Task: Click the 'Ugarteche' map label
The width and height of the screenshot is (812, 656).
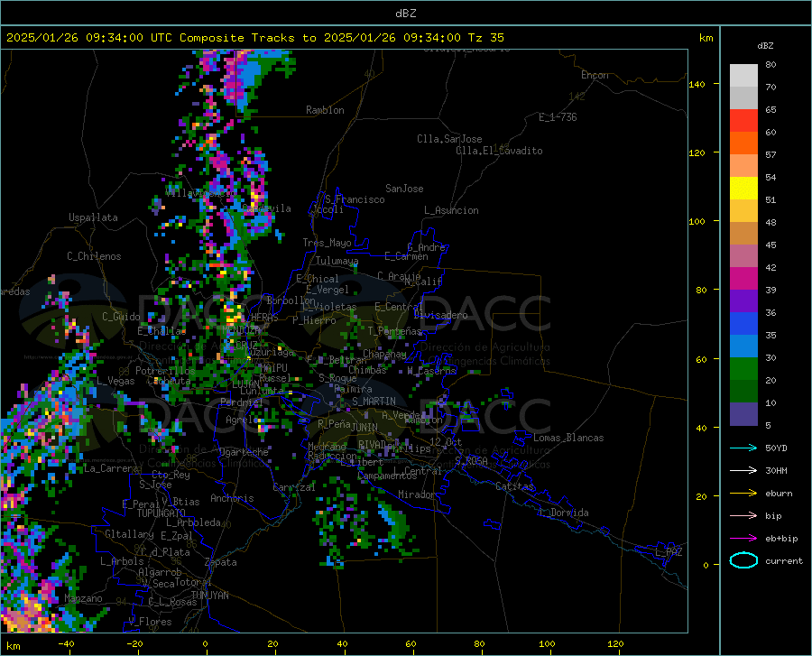Action: (244, 452)
